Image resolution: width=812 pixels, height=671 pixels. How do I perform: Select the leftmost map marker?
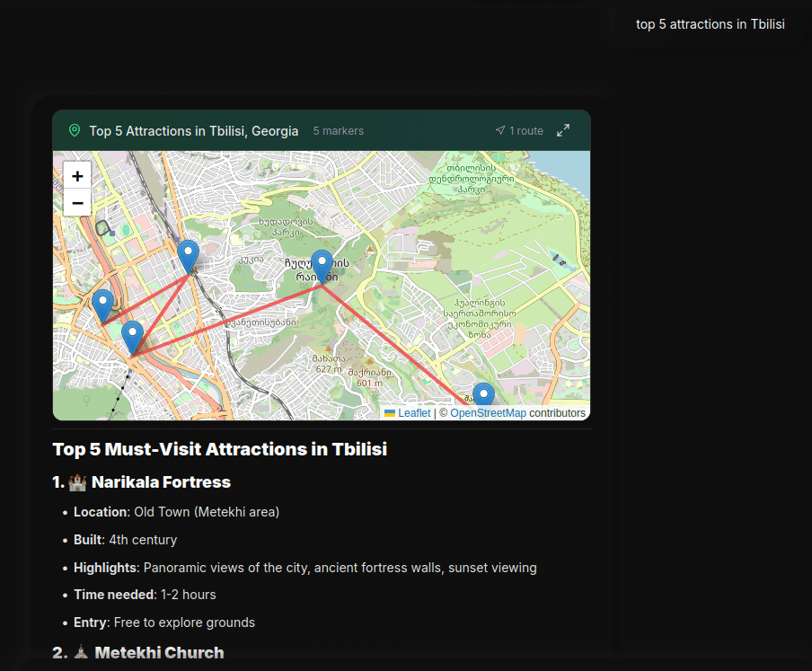click(x=102, y=305)
